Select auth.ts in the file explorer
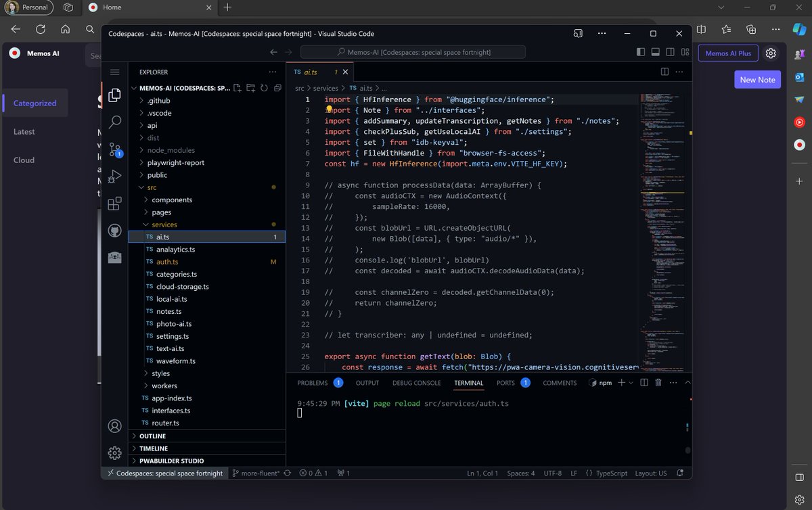The image size is (812, 510). point(166,262)
